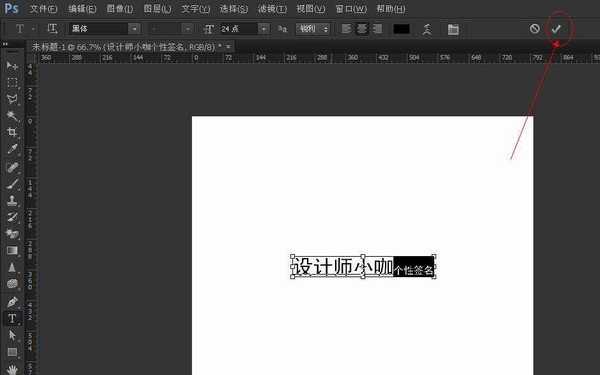The image size is (600, 375).
Task: Commit the current text edits checkmark
Action: tap(556, 29)
